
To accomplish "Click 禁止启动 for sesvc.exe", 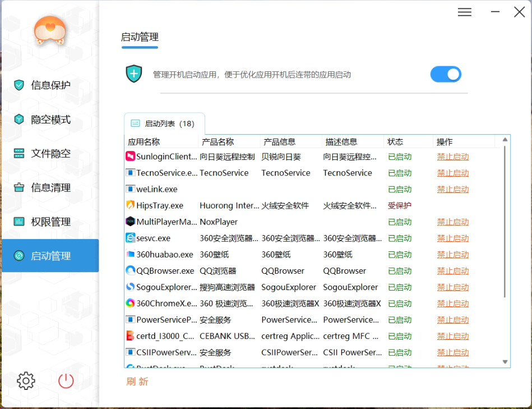I will (x=452, y=238).
